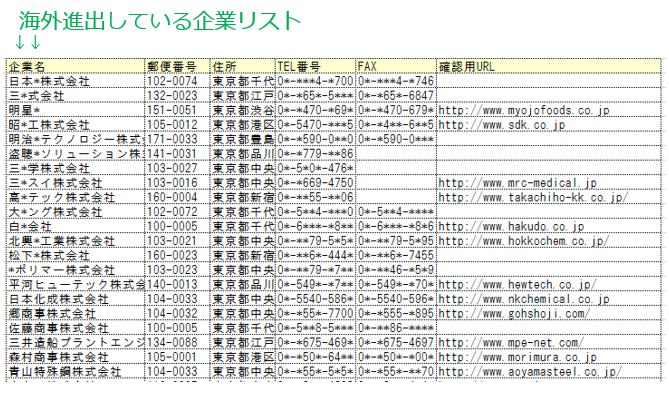The width and height of the screenshot is (669, 399).
Task: Click the 確認用URL header cell
Action: pyautogui.click(x=549, y=66)
